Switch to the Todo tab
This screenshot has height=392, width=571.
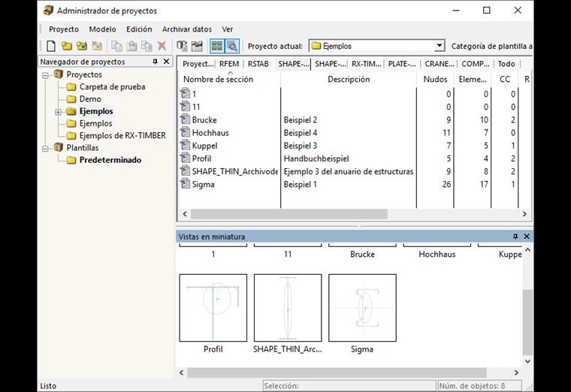coord(506,64)
